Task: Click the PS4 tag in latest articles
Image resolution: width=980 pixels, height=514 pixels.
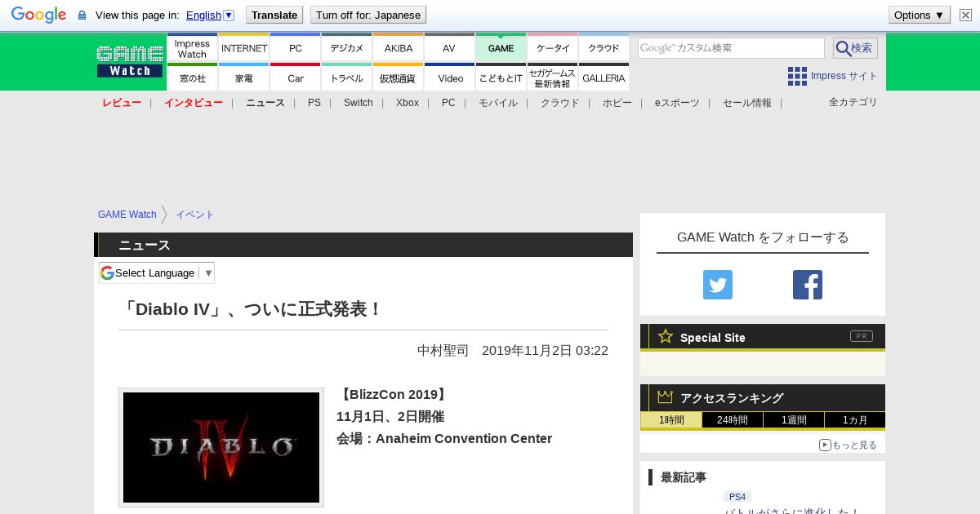Action: (x=737, y=497)
